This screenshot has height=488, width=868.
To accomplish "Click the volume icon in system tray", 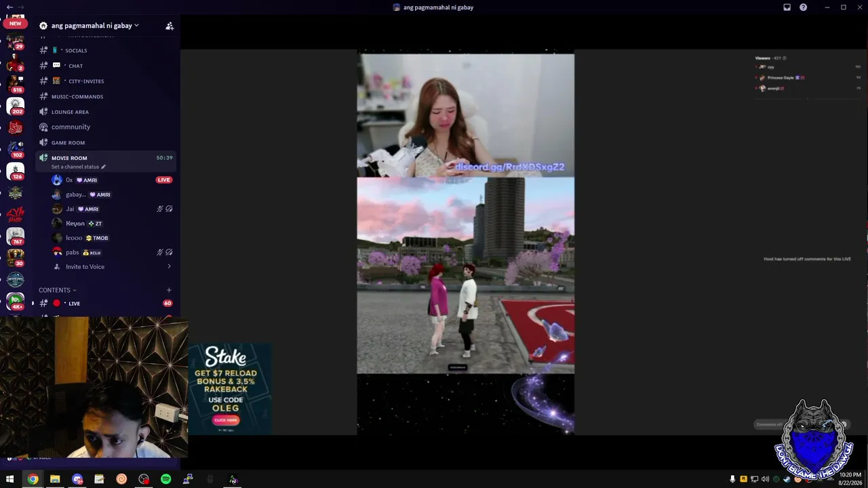I will [766, 479].
